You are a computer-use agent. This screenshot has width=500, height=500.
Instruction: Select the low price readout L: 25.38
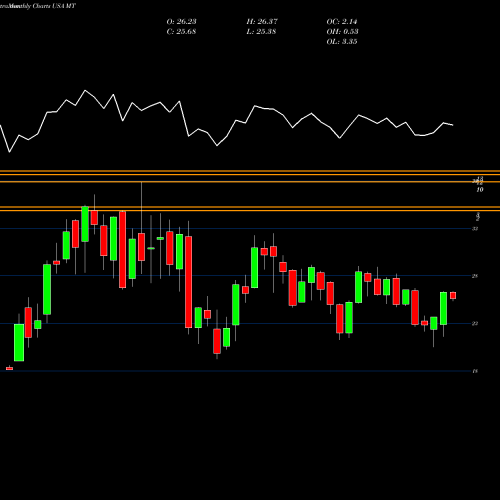coord(261,32)
